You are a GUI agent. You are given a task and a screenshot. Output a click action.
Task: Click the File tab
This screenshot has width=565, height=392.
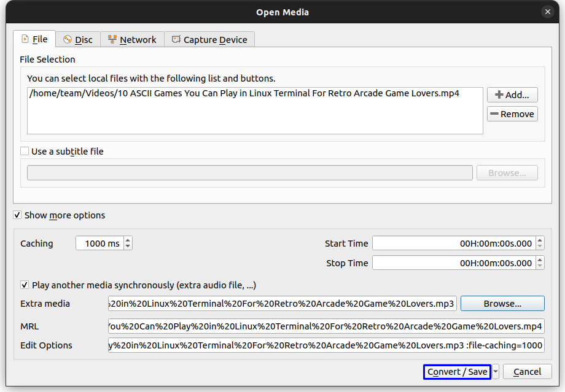coord(34,39)
